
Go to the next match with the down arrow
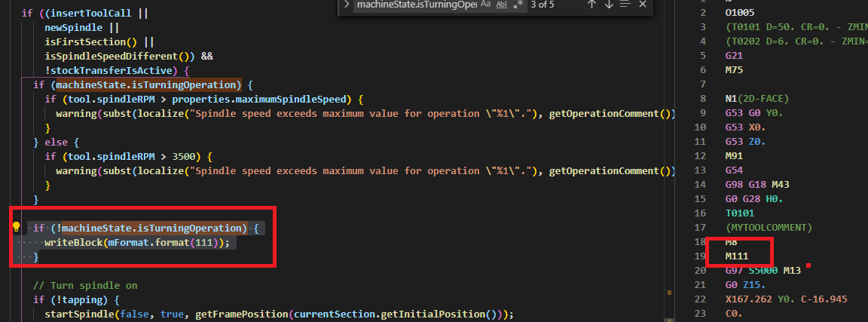(609, 5)
